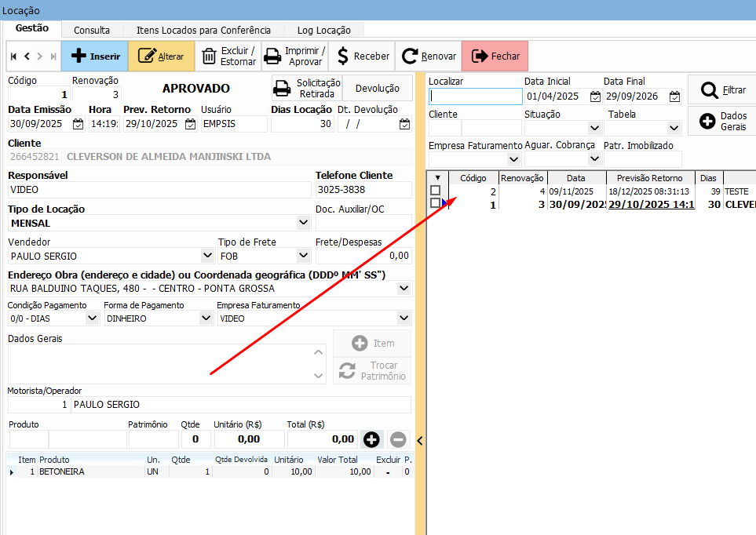
Task: Open the Vendedor dropdown list
Action: 207,256
